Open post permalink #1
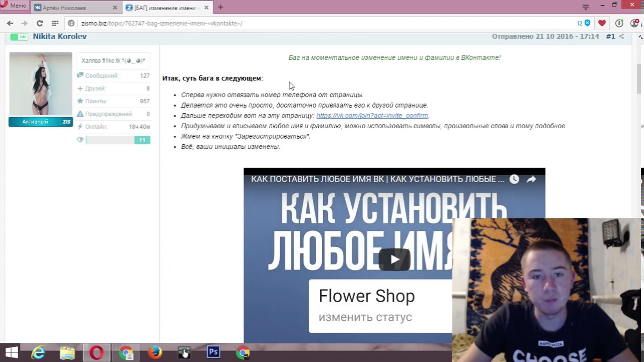Screen dimensions: 644x362 [610, 37]
